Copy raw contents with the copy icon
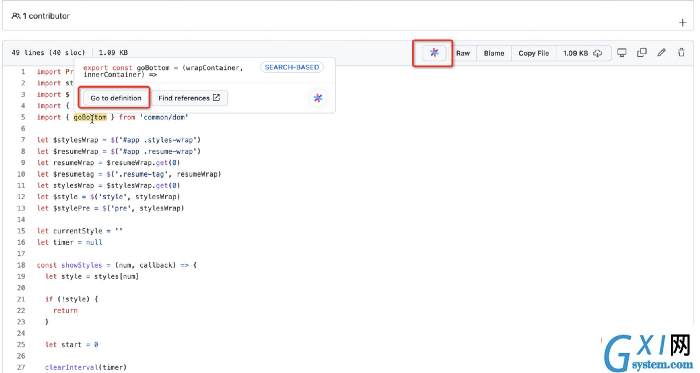Viewport: 700px width, 373px height. [642, 53]
